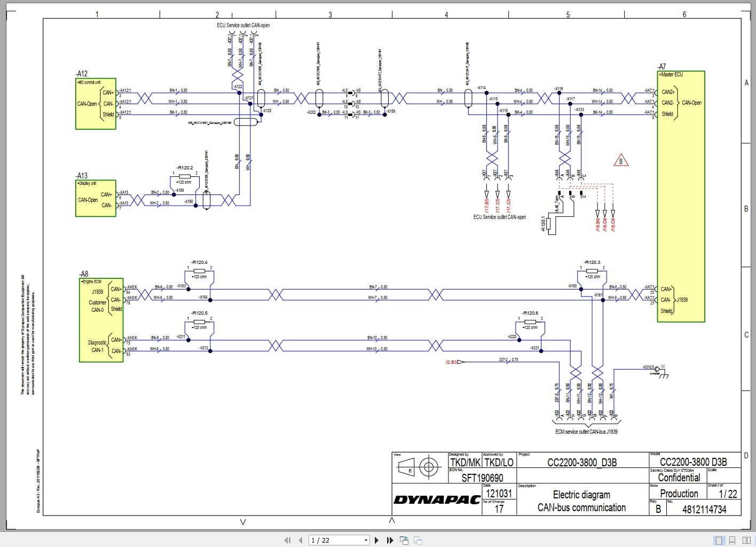This screenshot has height=547, width=756.
Task: Follow the red /17.B5 cross-reference
Action: [x=486, y=206]
